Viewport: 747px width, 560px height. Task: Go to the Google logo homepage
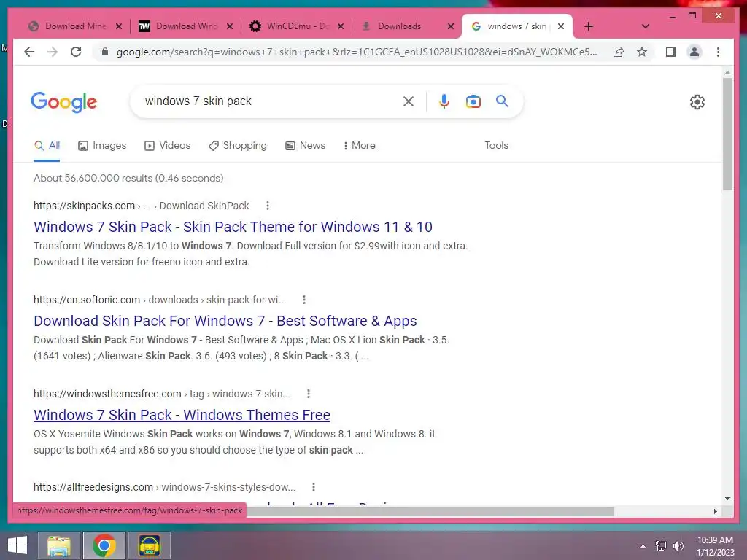pos(64,102)
